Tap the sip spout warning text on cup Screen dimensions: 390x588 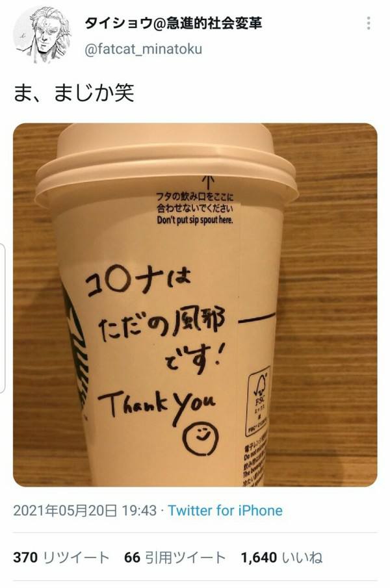click(x=194, y=209)
